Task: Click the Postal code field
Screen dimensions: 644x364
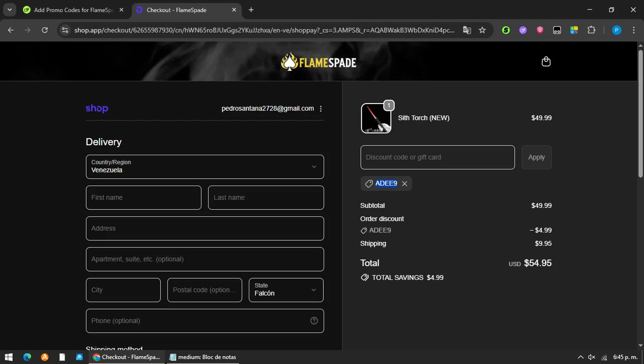Action: pyautogui.click(x=205, y=290)
